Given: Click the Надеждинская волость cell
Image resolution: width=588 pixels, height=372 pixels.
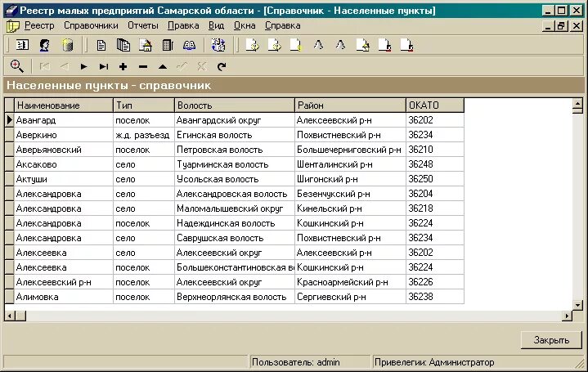Looking at the screenshot, I should coord(235,223).
